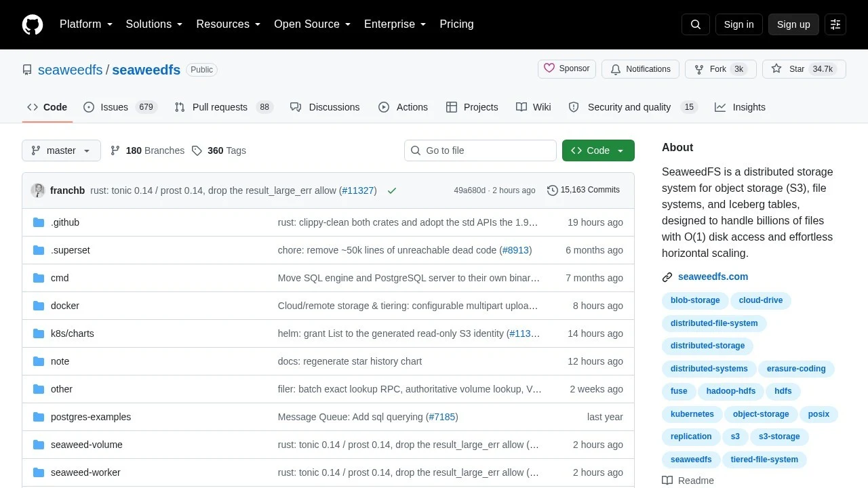Open commit message 'docs: regenerate star history chart'
This screenshot has height=488, width=868.
[x=350, y=361]
